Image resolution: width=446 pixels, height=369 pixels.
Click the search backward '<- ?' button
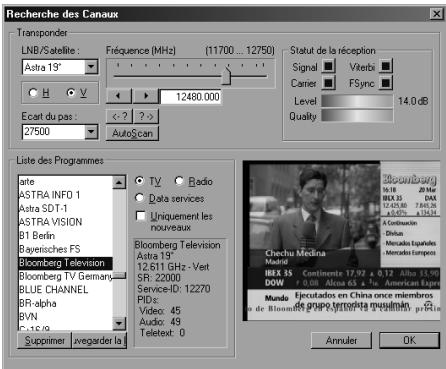119,116
